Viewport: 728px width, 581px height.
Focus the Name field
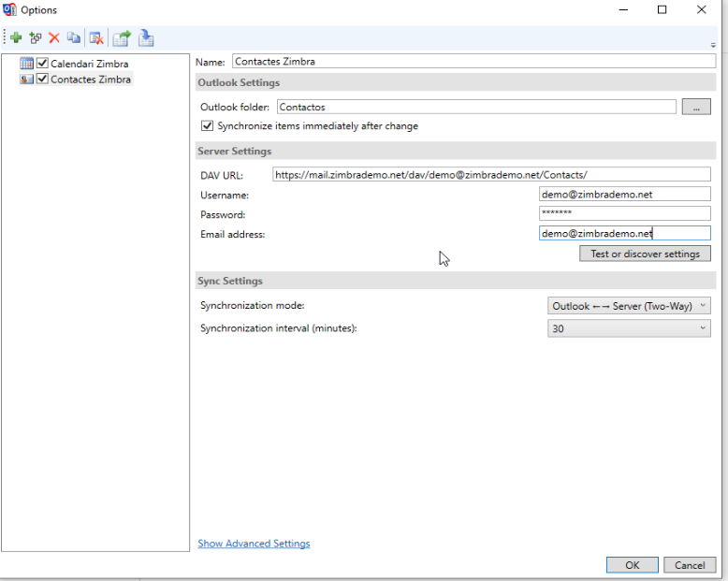click(x=473, y=61)
